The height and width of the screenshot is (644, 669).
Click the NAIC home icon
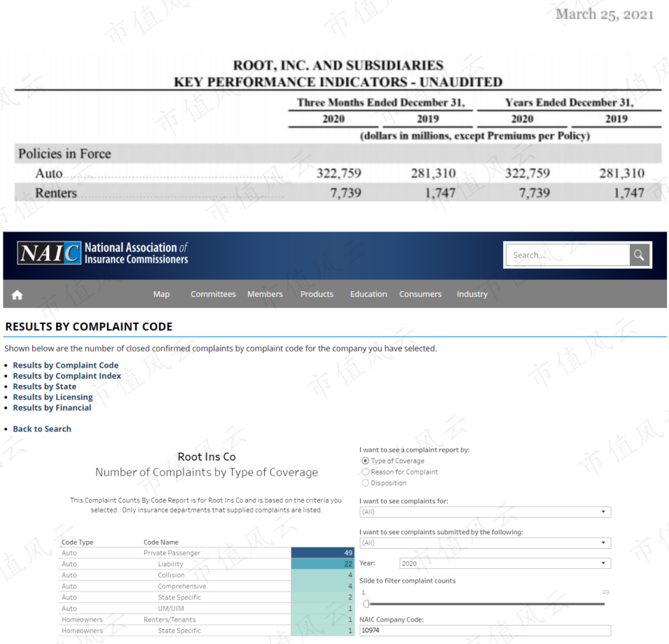click(x=17, y=295)
